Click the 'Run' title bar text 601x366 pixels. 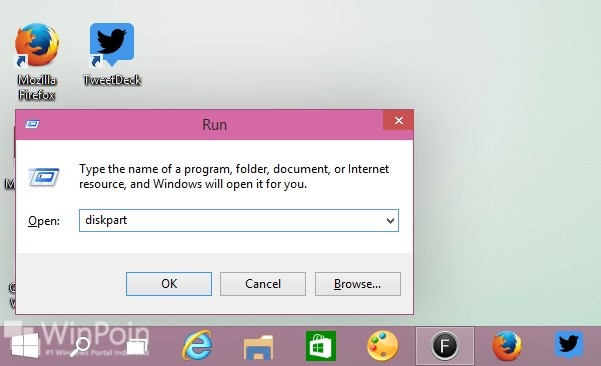click(x=214, y=125)
